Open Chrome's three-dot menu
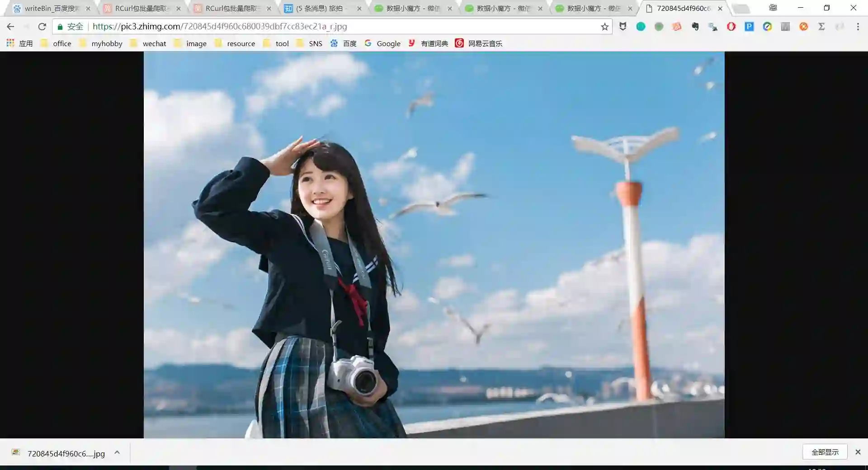The width and height of the screenshot is (868, 470). pos(858,27)
